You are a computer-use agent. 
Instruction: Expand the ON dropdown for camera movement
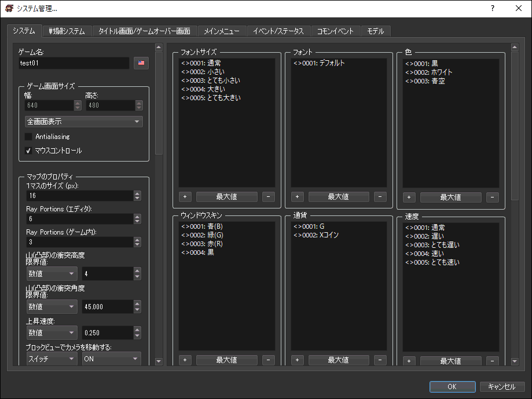click(x=111, y=358)
